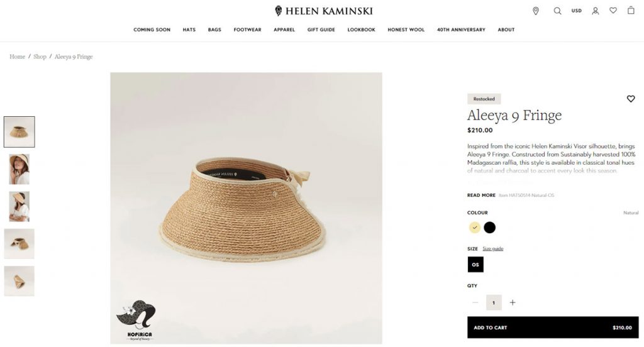The image size is (644, 347).
Task: View wishlist via header heart icon
Action: [613, 11]
